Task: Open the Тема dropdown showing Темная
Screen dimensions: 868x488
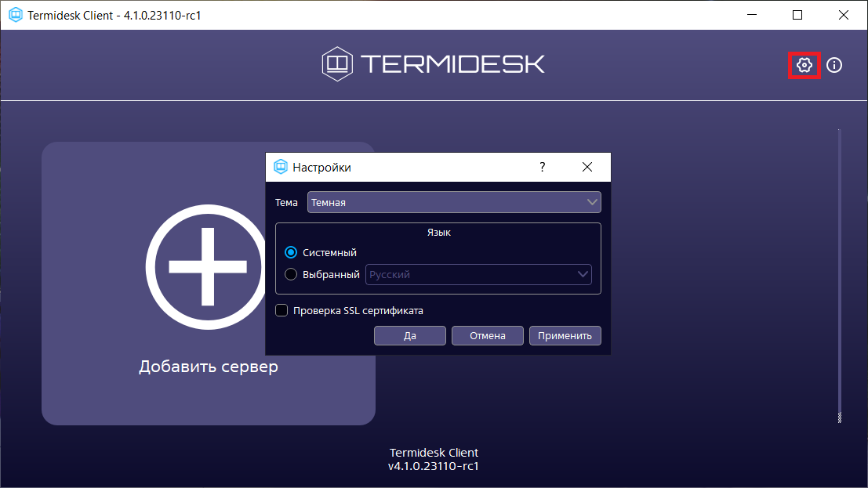Action: pos(454,202)
